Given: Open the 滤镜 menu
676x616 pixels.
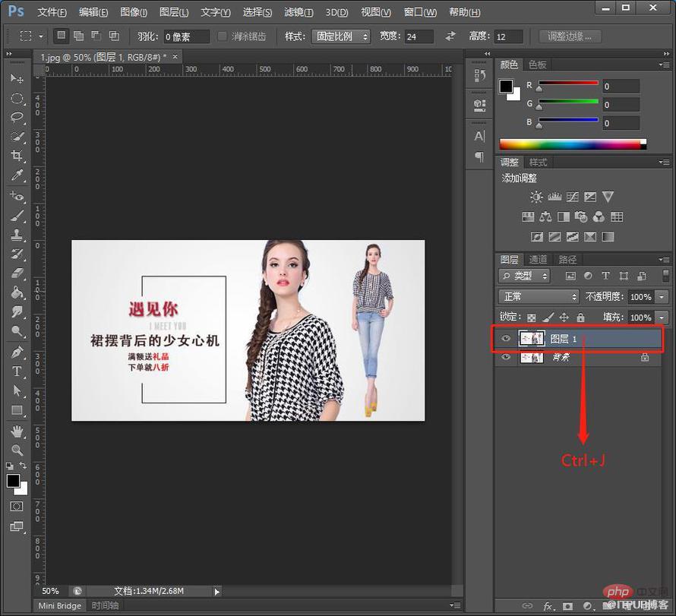Looking at the screenshot, I should [299, 12].
